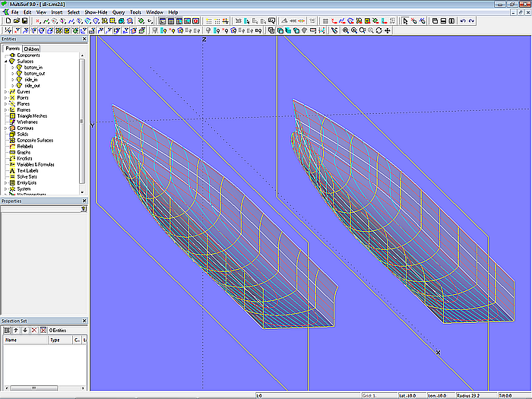This screenshot has width=532, height=399.
Task: Click the Undo arrow icon
Action: (x=463, y=21)
